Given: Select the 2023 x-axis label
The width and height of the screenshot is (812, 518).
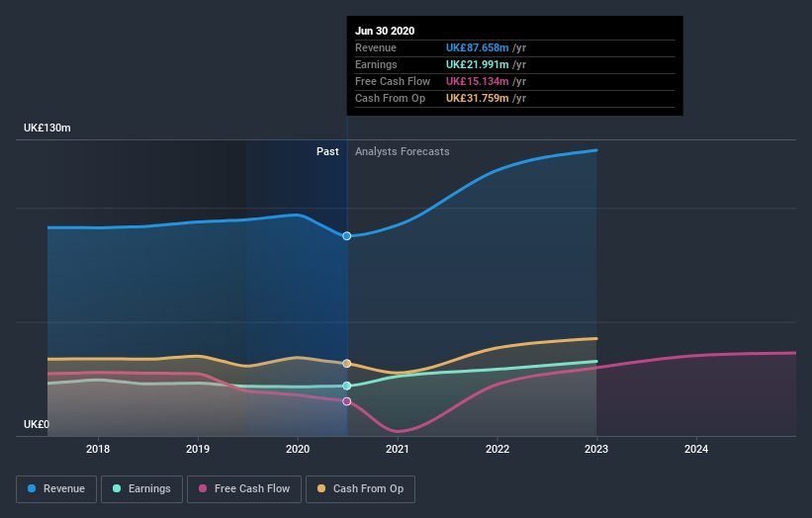Looking at the screenshot, I should (596, 449).
